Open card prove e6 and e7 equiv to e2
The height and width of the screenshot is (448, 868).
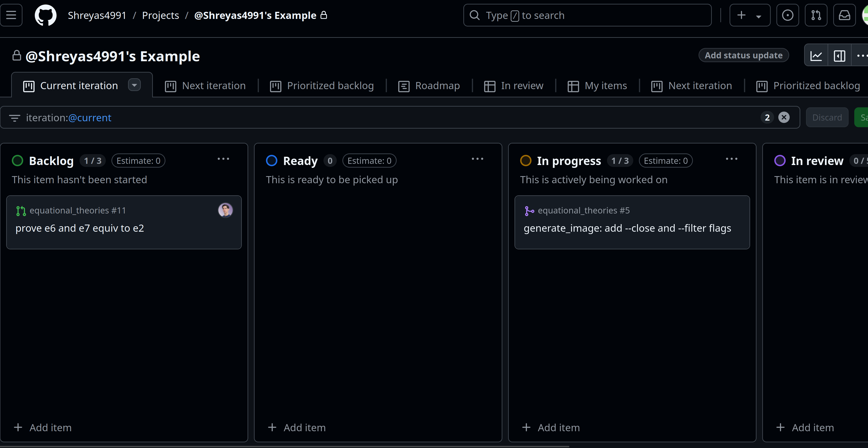pos(80,228)
